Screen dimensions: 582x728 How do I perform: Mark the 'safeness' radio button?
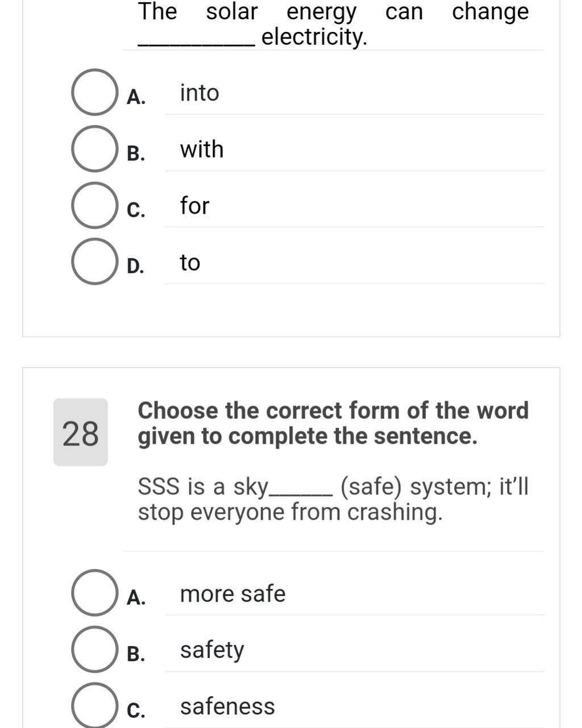94,705
